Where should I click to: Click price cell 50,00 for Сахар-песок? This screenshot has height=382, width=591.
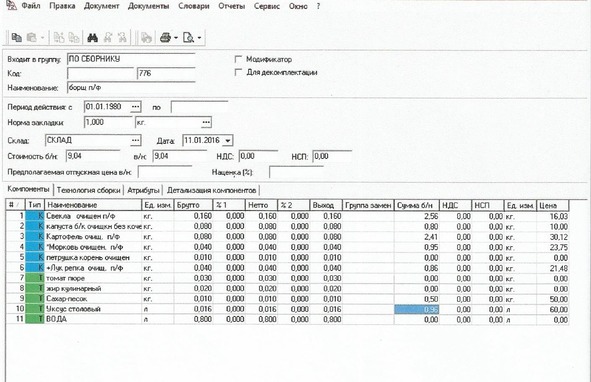(553, 299)
